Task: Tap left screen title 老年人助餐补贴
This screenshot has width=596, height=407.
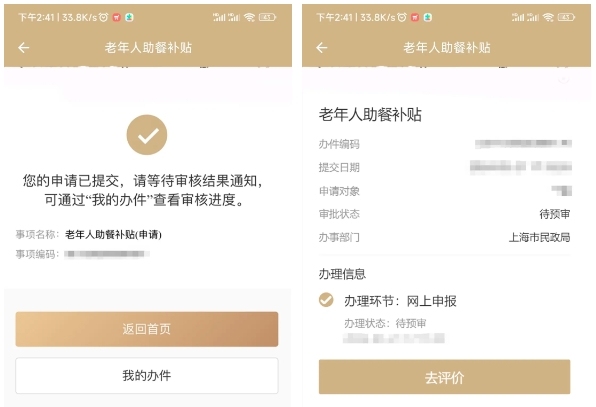Action: pyautogui.click(x=148, y=48)
